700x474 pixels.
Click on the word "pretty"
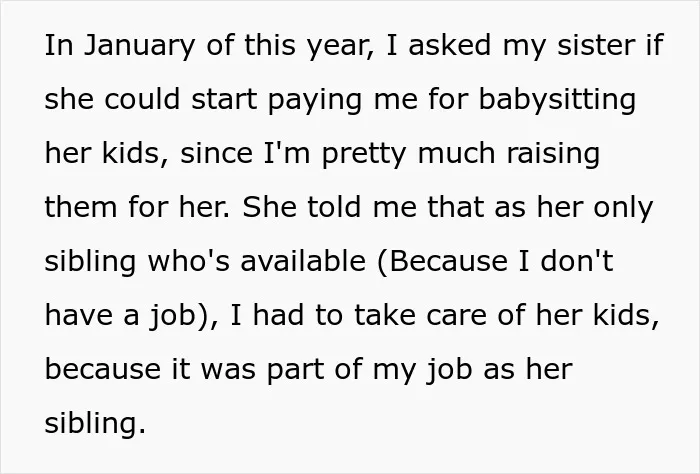point(364,154)
